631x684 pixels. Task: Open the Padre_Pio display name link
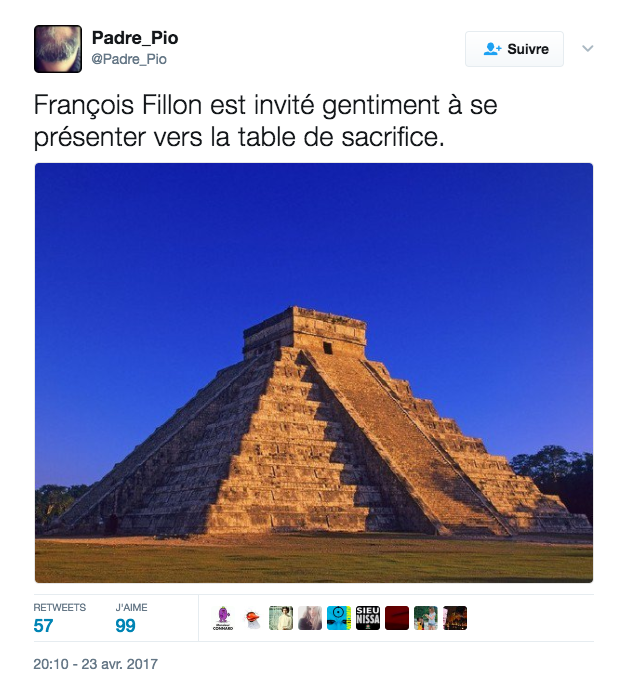click(x=135, y=38)
